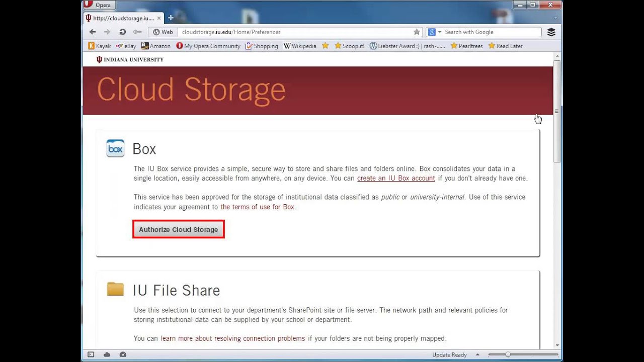Click the IU File Share folder icon

point(115,289)
